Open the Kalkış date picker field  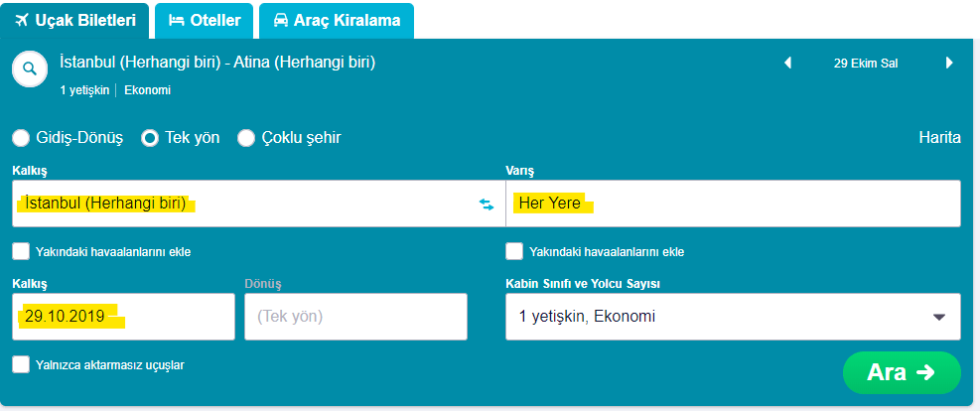[x=124, y=317]
